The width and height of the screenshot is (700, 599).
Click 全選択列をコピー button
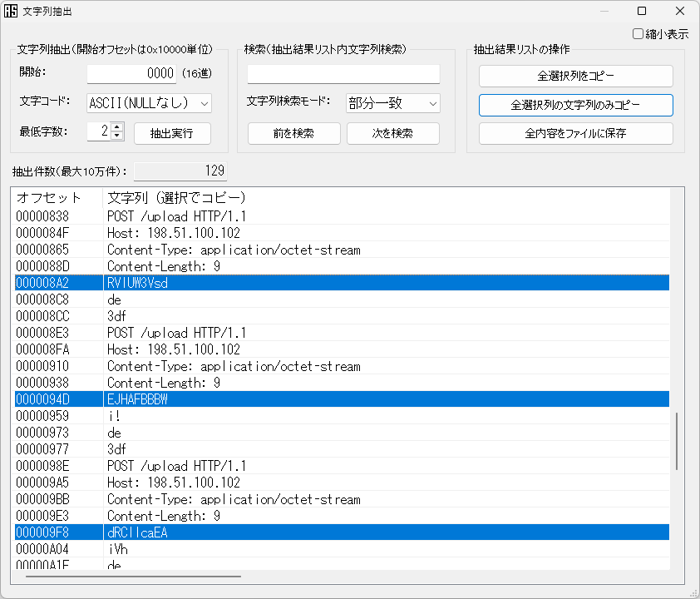(575, 76)
